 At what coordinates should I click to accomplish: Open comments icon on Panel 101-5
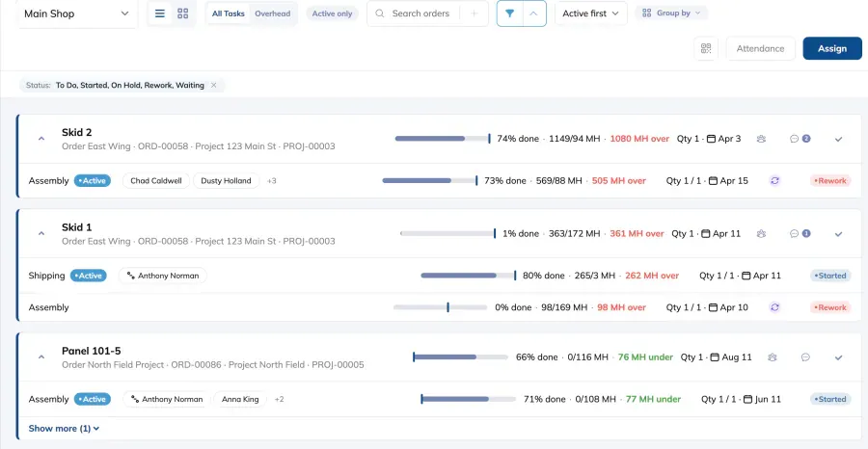pos(805,357)
